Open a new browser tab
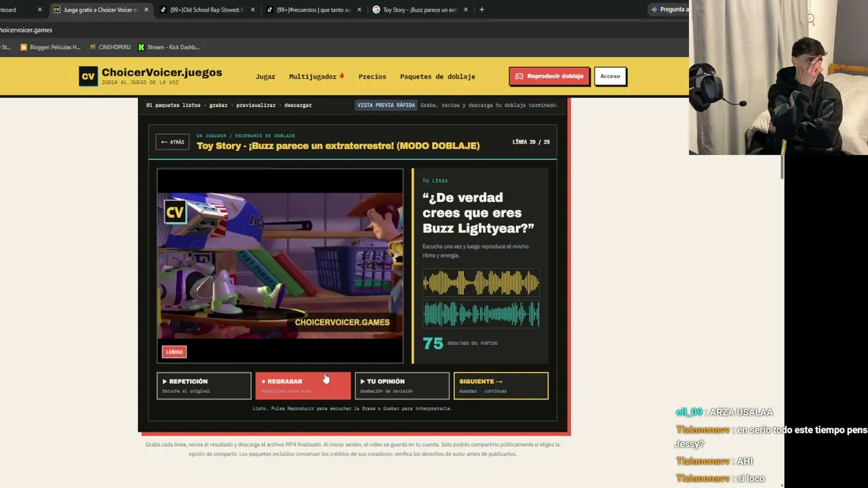The height and width of the screenshot is (488, 868). [x=481, y=9]
